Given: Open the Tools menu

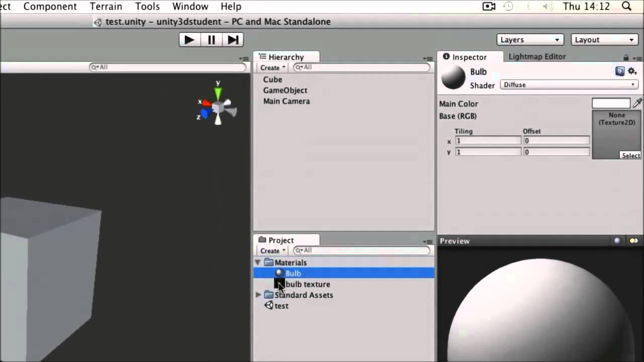Looking at the screenshot, I should [x=147, y=7].
